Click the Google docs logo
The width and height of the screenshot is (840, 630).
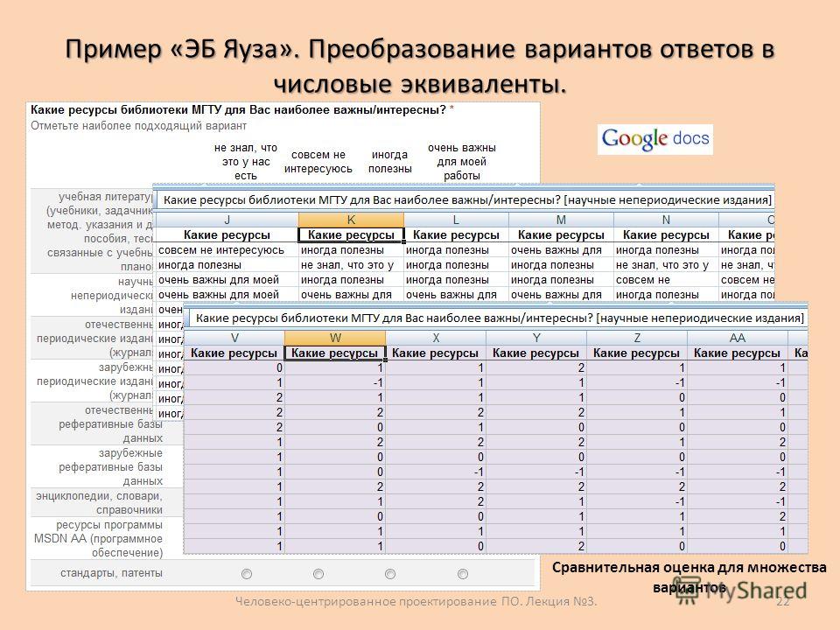pyautogui.click(x=654, y=139)
